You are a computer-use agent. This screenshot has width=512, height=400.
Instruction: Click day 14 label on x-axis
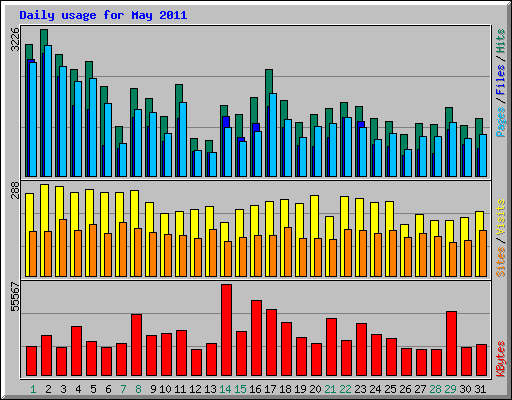(225, 389)
